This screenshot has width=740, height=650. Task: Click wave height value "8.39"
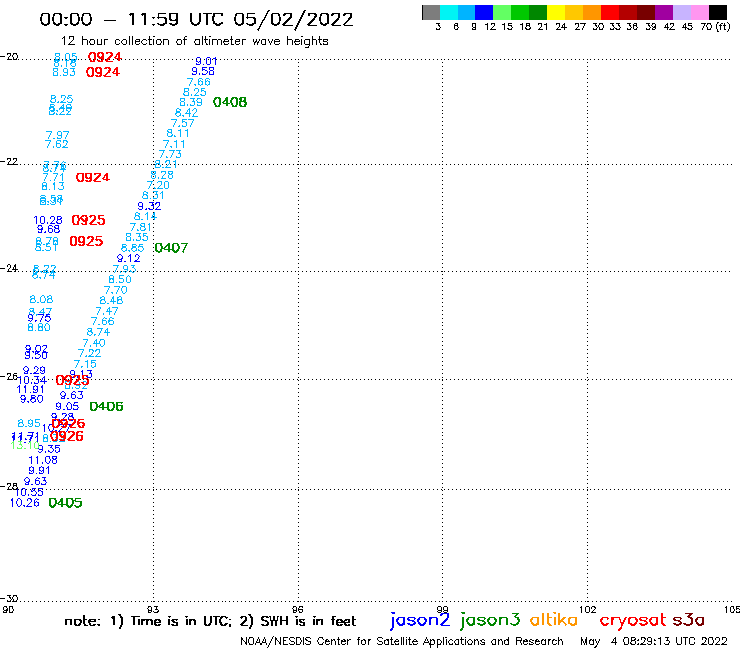coord(191,102)
